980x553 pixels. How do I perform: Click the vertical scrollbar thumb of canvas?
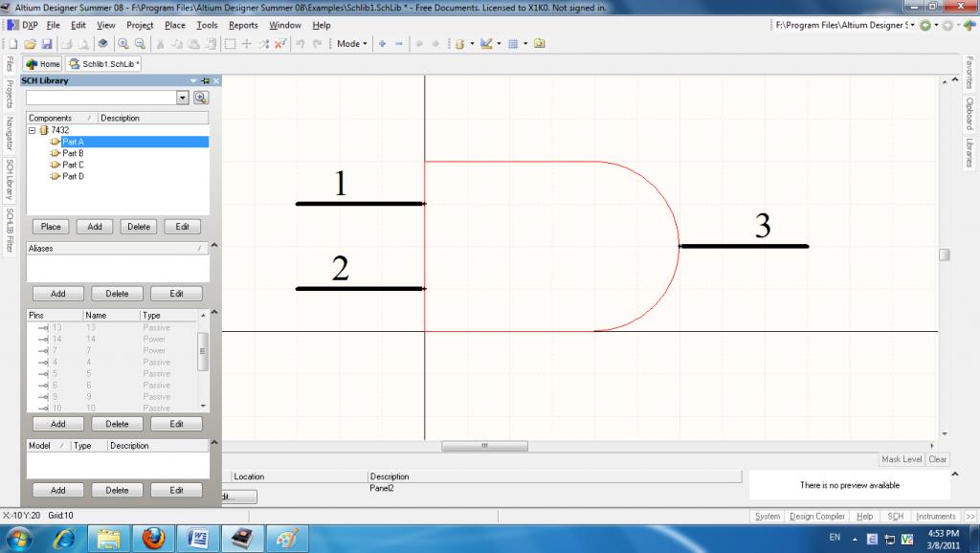pos(945,254)
